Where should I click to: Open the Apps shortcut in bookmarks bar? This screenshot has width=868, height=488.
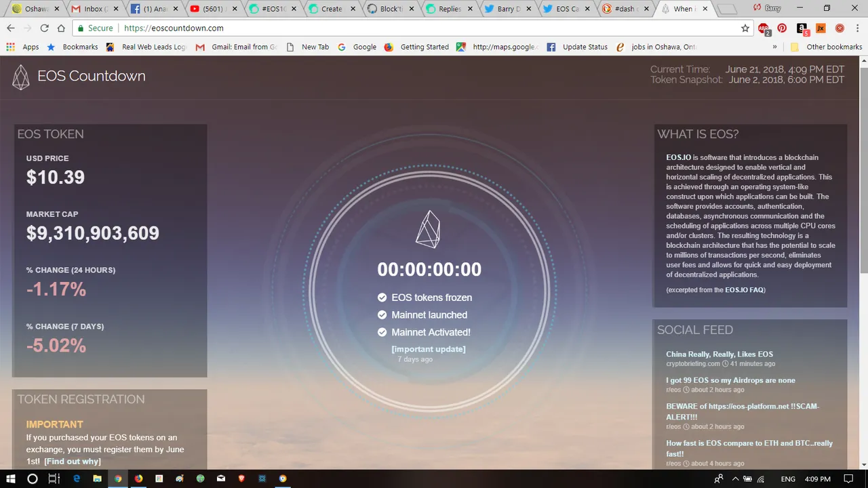23,47
